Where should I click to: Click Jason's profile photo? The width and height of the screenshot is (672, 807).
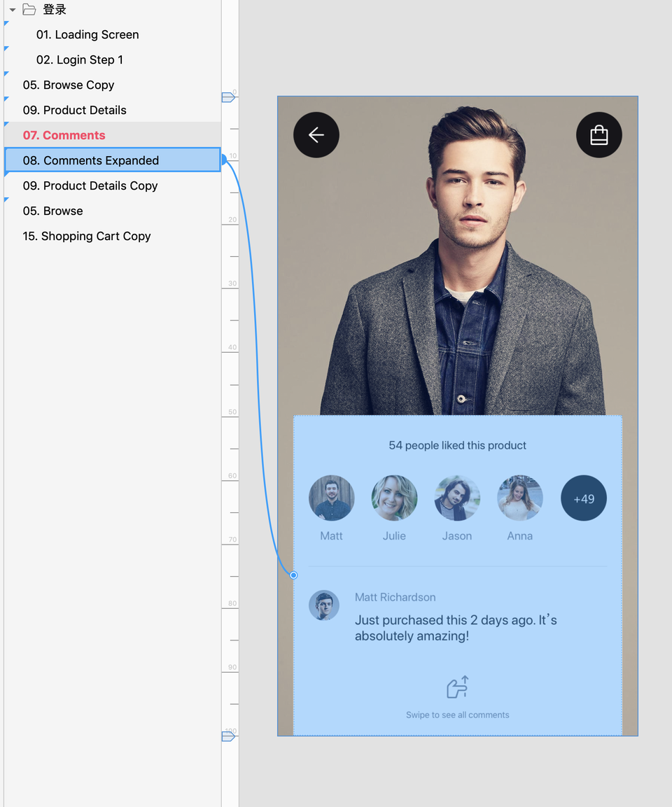pos(457,498)
